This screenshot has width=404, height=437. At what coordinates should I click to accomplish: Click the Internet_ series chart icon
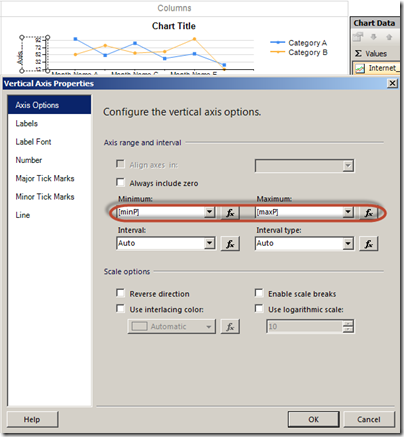click(x=360, y=68)
